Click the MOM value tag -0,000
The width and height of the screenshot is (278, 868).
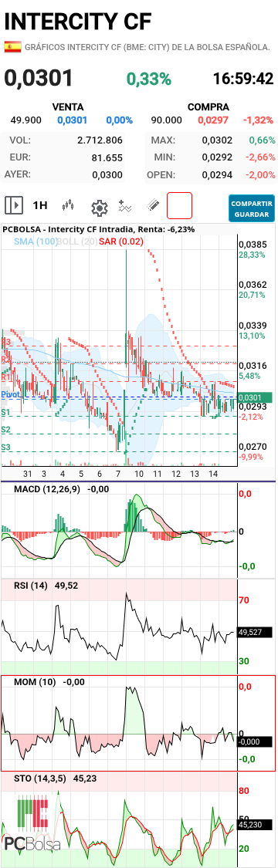255,741
